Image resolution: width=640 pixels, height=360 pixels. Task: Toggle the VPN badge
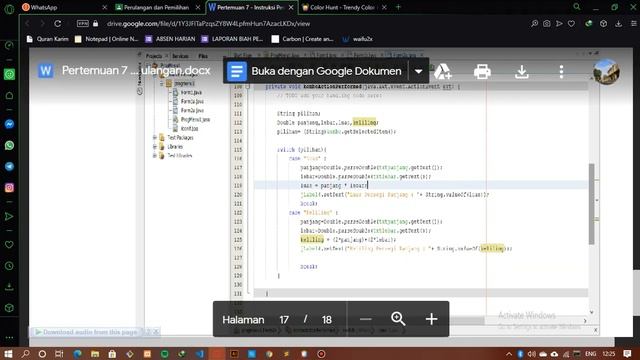tap(82, 24)
